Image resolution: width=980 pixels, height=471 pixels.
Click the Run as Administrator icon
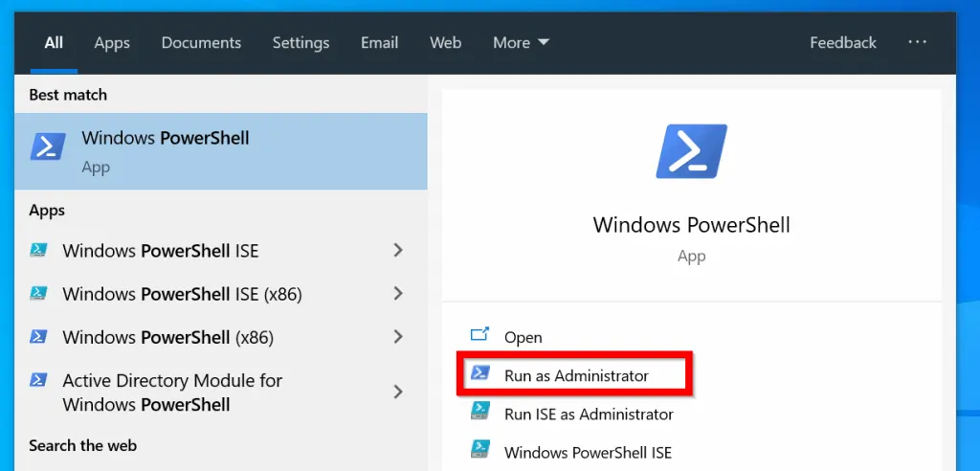point(480,373)
